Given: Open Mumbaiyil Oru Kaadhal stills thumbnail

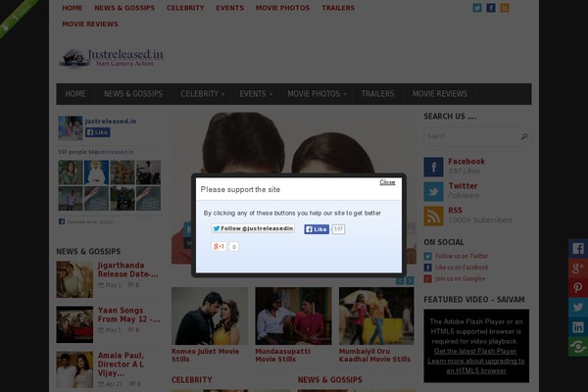Looking at the screenshot, I should click(x=376, y=316).
